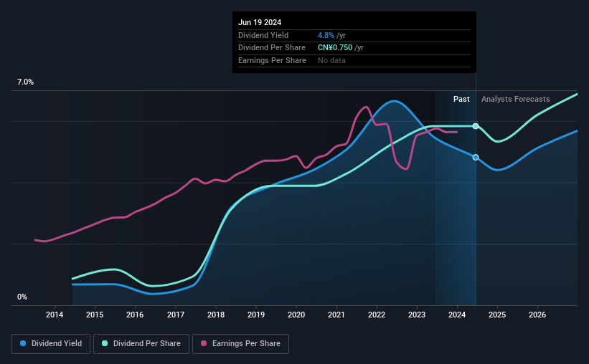Click the 2024 x-axis label
Image resolution: width=589 pixels, height=364 pixels.
pyautogui.click(x=457, y=315)
